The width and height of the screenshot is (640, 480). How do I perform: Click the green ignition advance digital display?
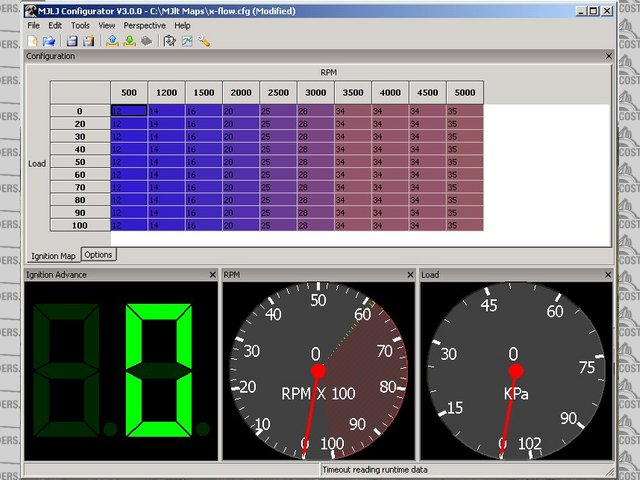tap(121, 371)
